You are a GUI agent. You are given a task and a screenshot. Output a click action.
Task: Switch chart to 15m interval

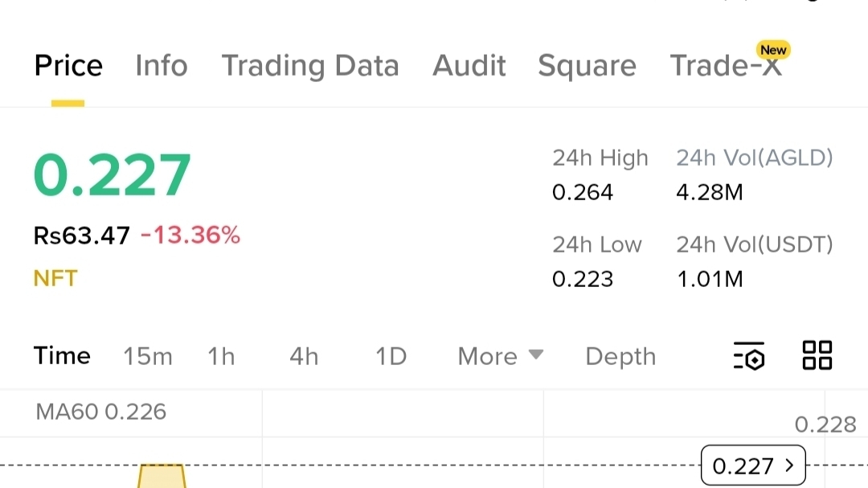148,356
